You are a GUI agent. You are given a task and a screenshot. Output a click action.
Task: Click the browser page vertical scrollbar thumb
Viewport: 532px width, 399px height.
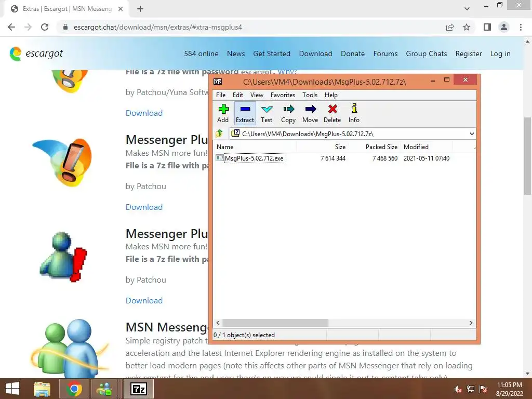coord(527,156)
